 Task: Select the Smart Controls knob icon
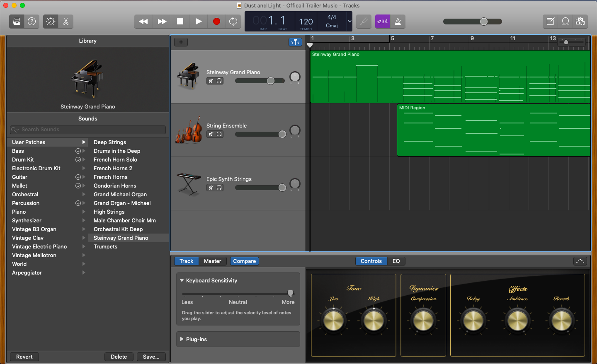coord(50,22)
